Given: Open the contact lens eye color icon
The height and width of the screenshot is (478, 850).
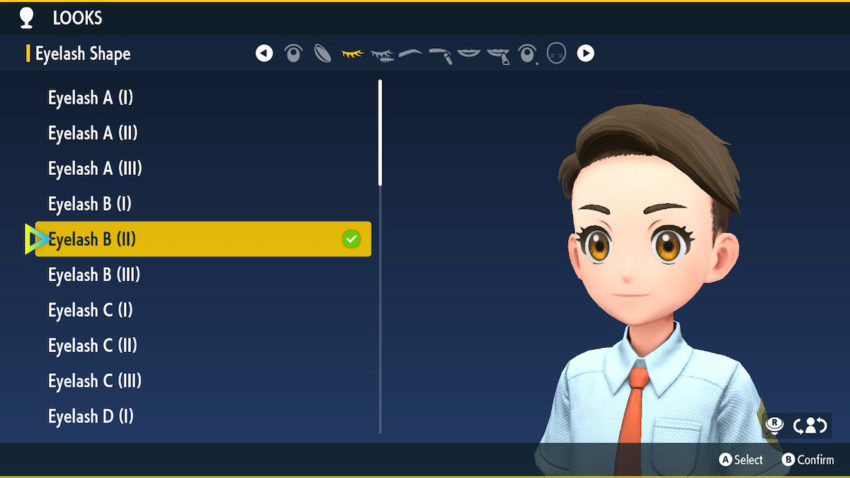Looking at the screenshot, I should pyautogui.click(x=323, y=53).
